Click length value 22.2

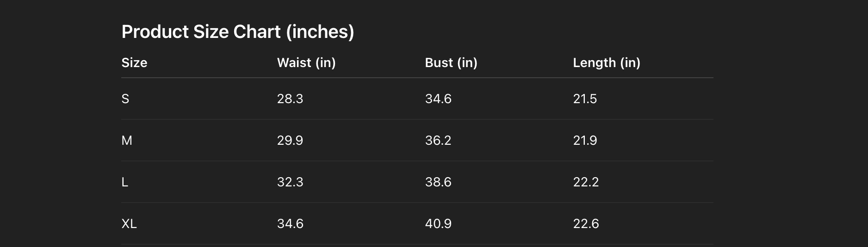(586, 182)
